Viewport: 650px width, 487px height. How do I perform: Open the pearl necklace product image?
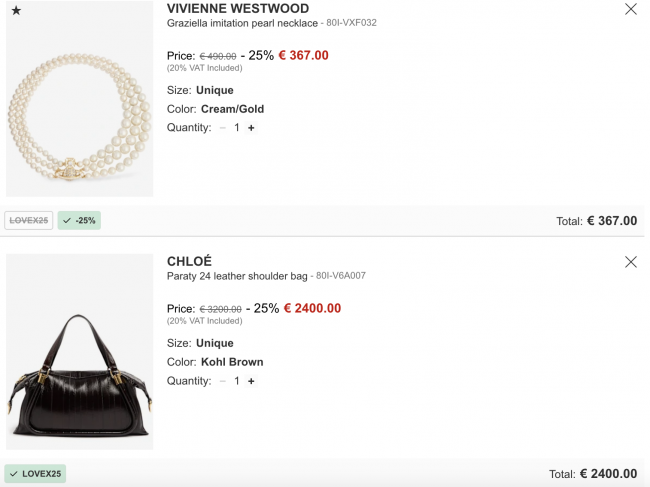pyautogui.click(x=80, y=99)
